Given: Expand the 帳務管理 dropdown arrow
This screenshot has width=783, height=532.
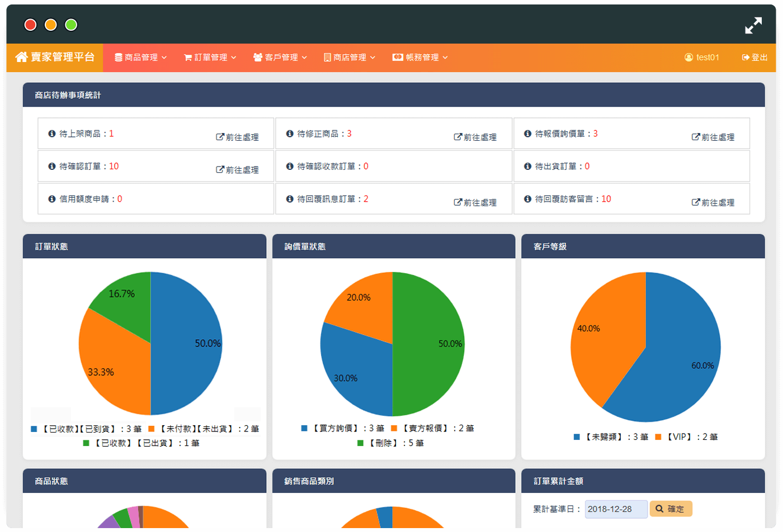Looking at the screenshot, I should point(445,58).
